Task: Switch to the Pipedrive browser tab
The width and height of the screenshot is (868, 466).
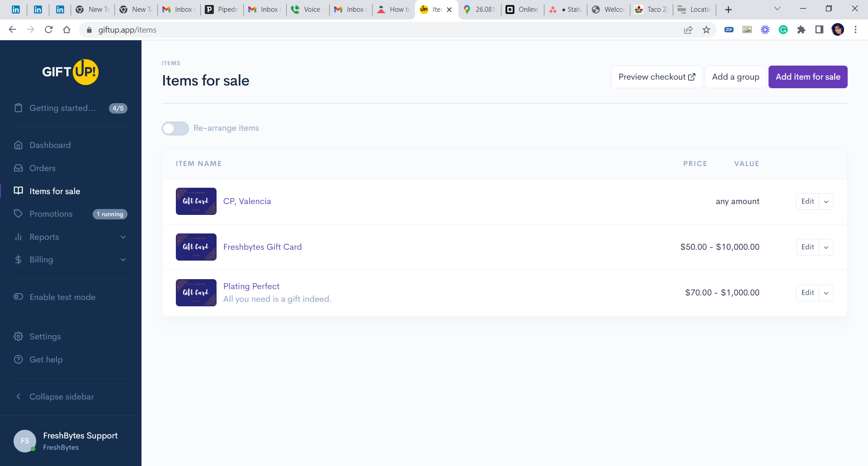Action: coord(222,10)
